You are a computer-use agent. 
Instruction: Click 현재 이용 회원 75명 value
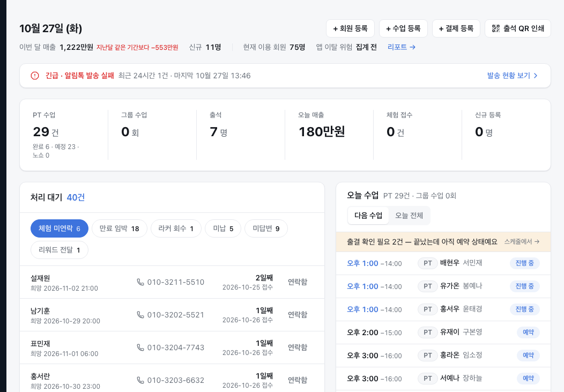click(x=298, y=47)
